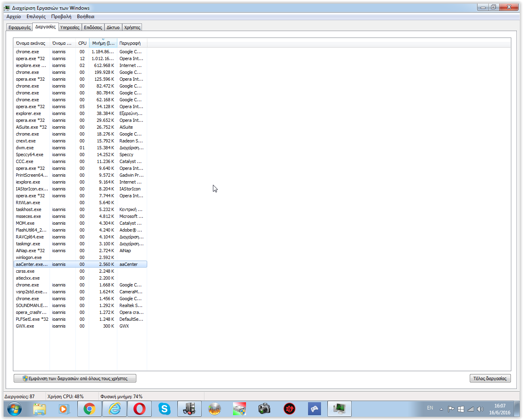Screen dimensions: 523x420
Task: Open the Αρχείο menu
Action: tap(14, 17)
